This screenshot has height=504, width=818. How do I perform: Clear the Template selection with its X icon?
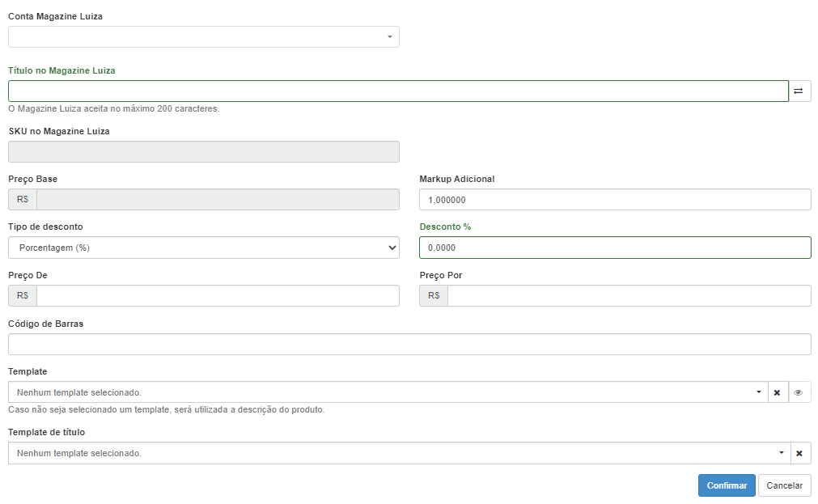pos(778,392)
